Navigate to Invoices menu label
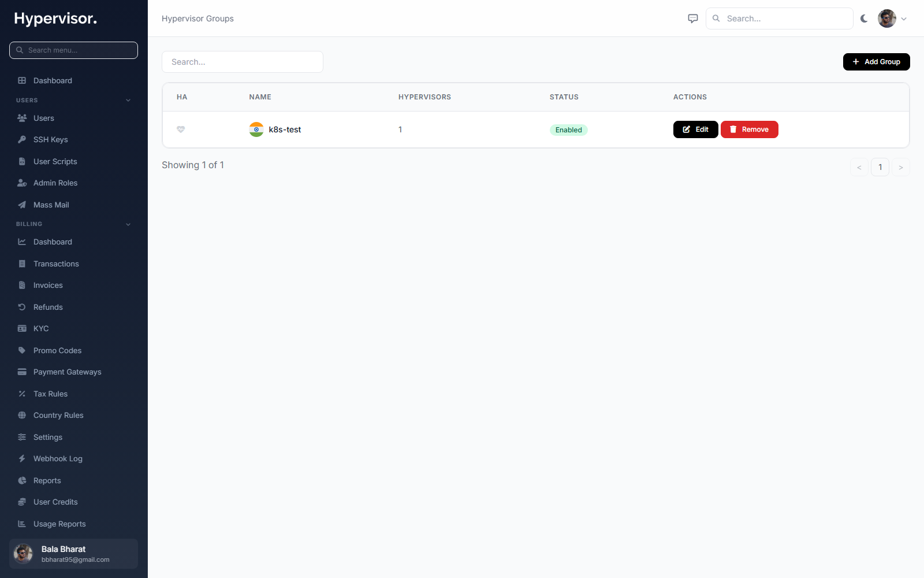The height and width of the screenshot is (578, 924). [x=48, y=285]
